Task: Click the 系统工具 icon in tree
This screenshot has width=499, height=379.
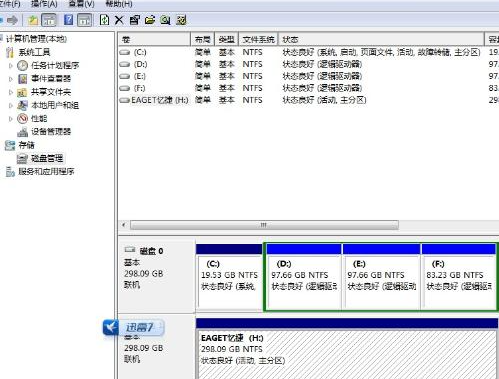Action: coord(10,52)
